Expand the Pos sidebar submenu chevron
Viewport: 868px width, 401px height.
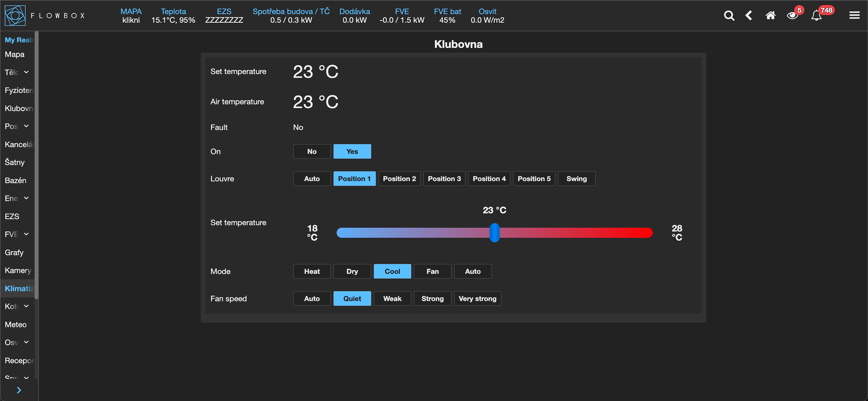tap(26, 126)
